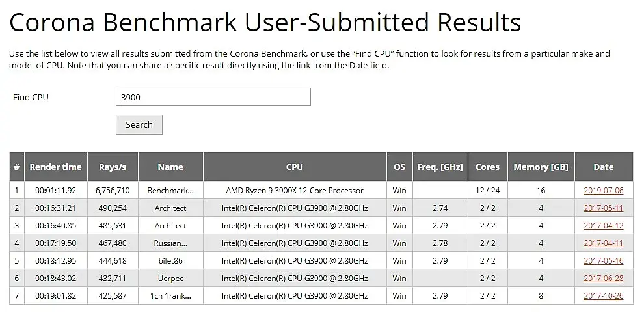Screen dimensions: 644x313
Task: Select the AMD Ryzen 9 3900X CPU cell
Action: 295,191
